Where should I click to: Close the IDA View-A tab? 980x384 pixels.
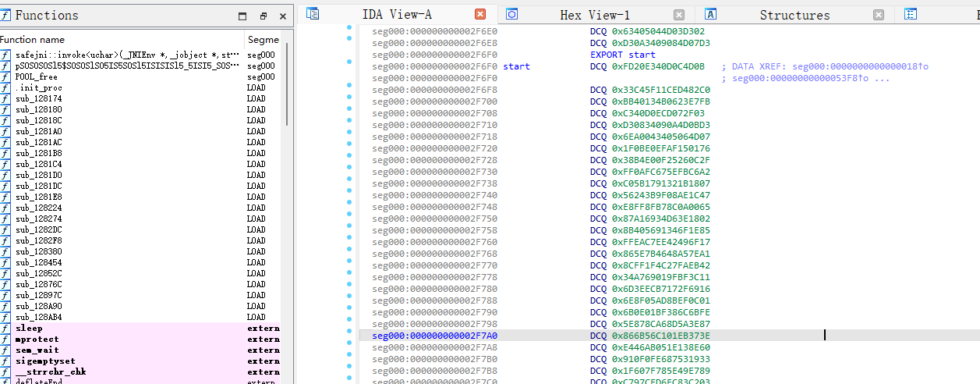(480, 14)
